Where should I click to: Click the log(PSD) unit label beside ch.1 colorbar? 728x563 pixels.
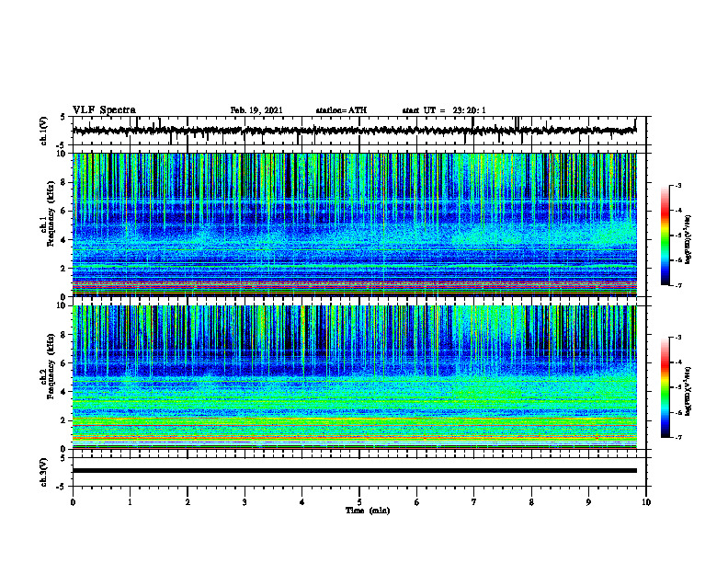[x=688, y=240]
